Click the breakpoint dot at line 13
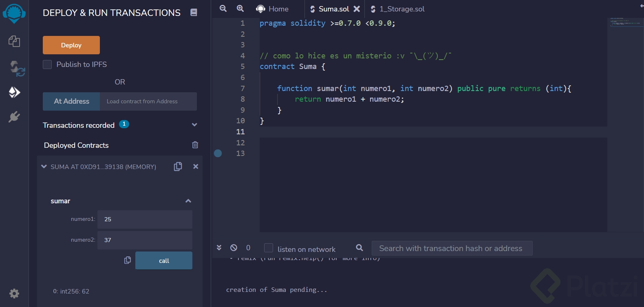The height and width of the screenshot is (307, 644). 218,153
